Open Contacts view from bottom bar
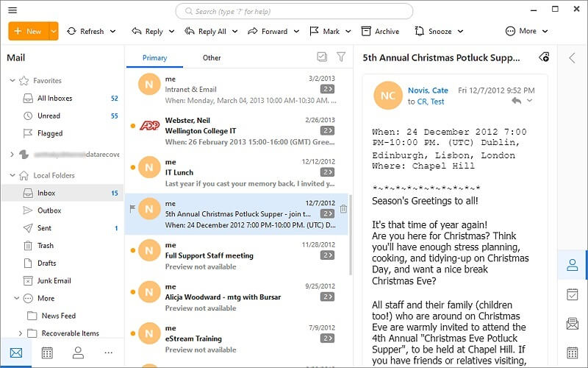 click(78, 353)
